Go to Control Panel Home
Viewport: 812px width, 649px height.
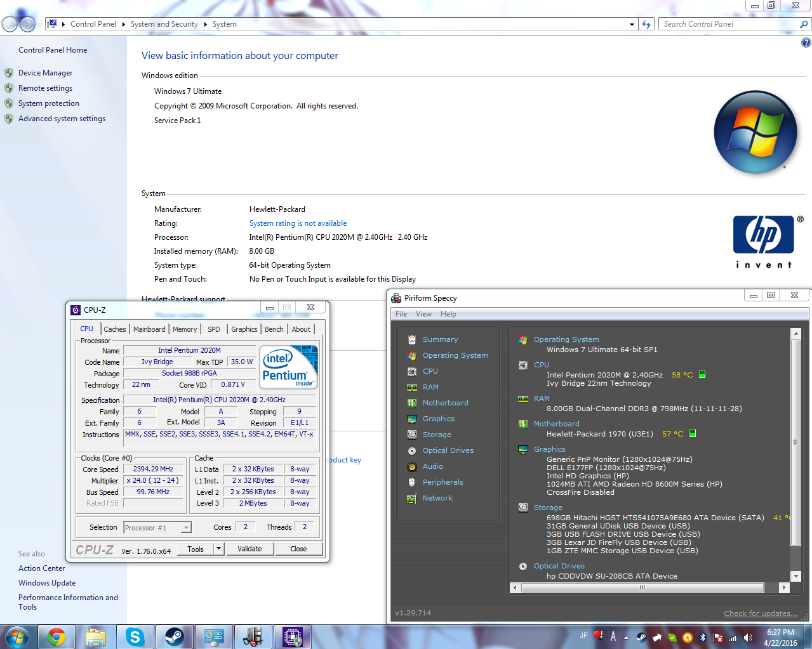[53, 50]
